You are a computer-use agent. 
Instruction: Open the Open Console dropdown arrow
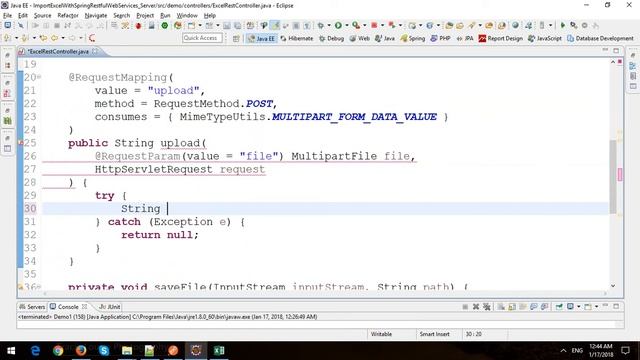click(596, 307)
